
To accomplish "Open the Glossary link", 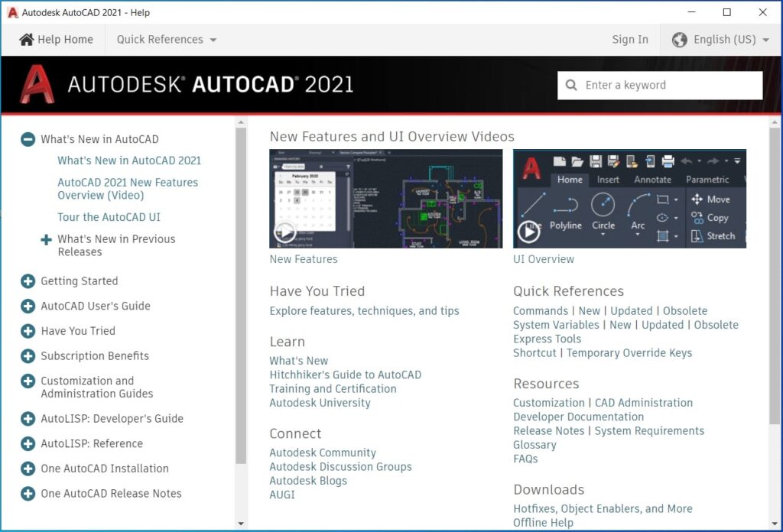I will 534,445.
